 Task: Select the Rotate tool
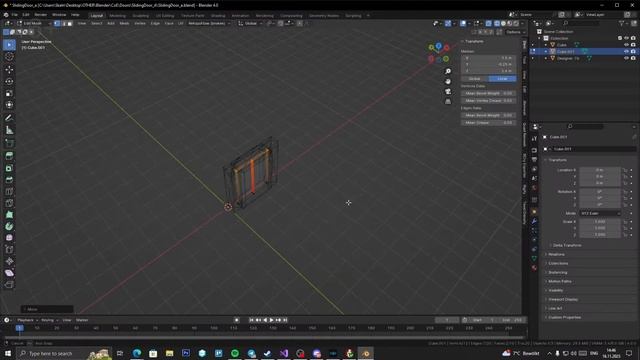(9, 81)
